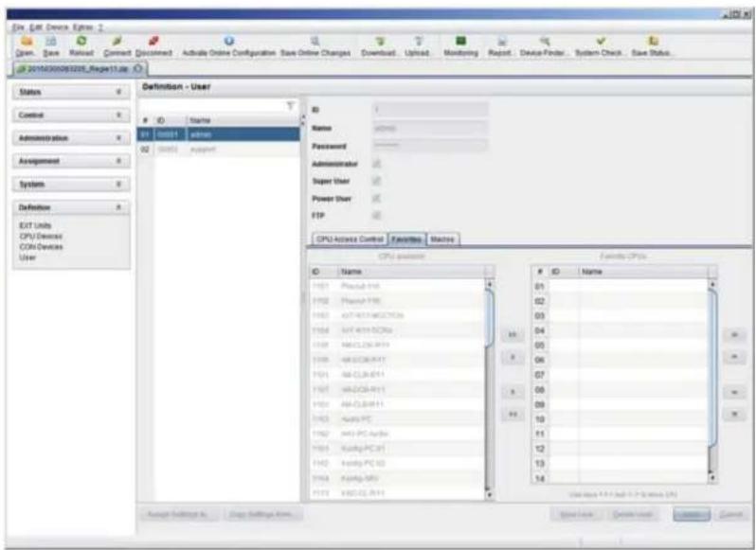Toggle the FTP checkbox
Screen dimensions: 756x550
(376, 215)
